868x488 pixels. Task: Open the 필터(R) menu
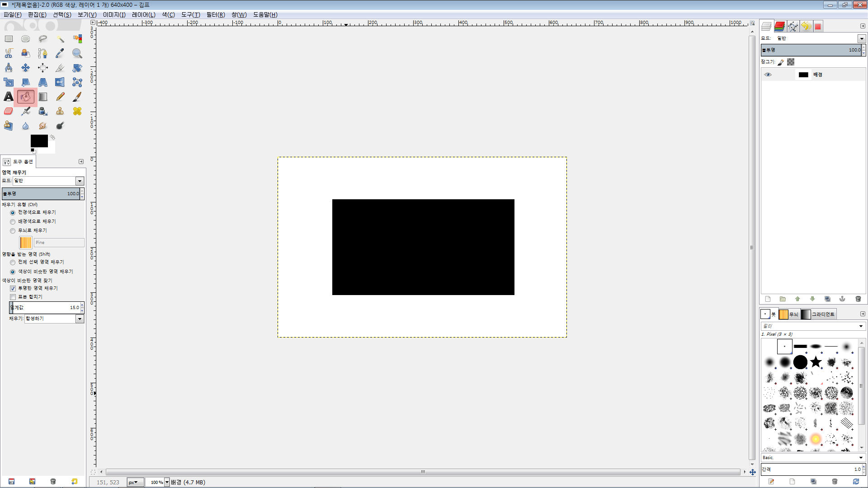click(216, 15)
